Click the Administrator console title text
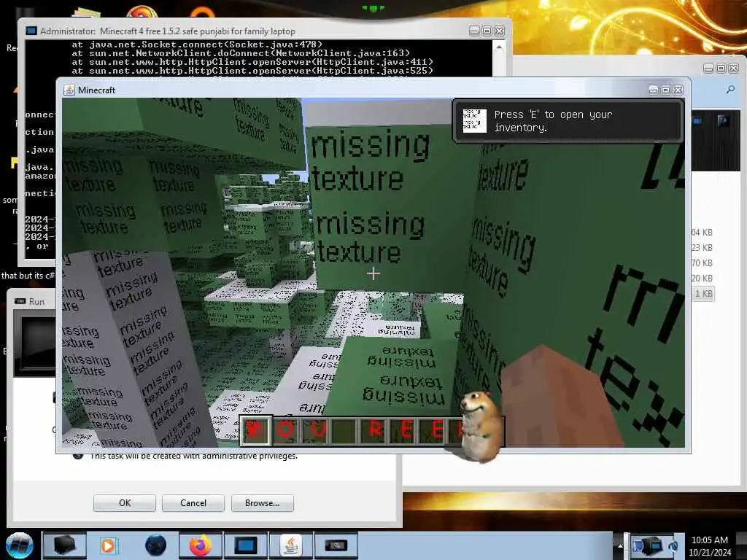 (x=168, y=31)
